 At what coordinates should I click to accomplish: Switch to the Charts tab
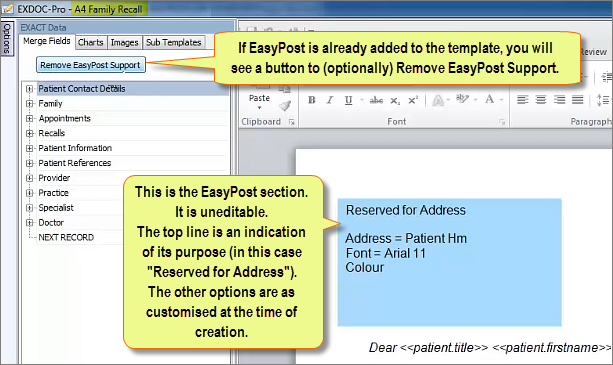[x=90, y=42]
